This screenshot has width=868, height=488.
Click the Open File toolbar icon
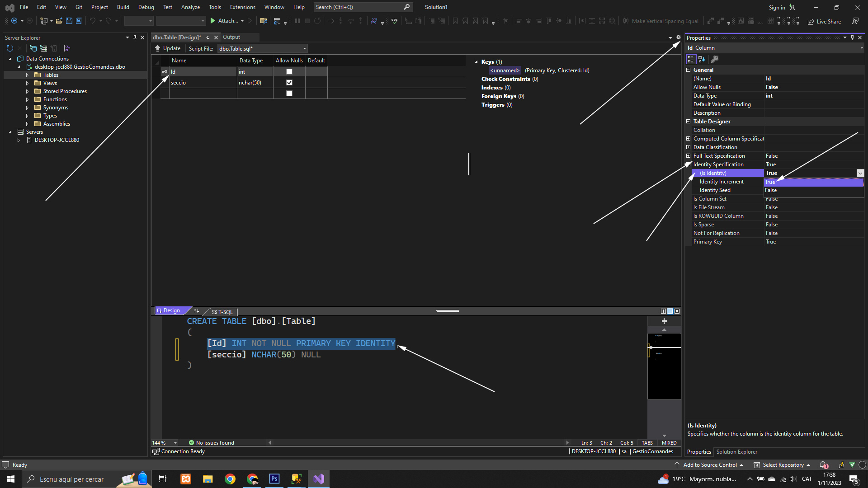coord(59,21)
